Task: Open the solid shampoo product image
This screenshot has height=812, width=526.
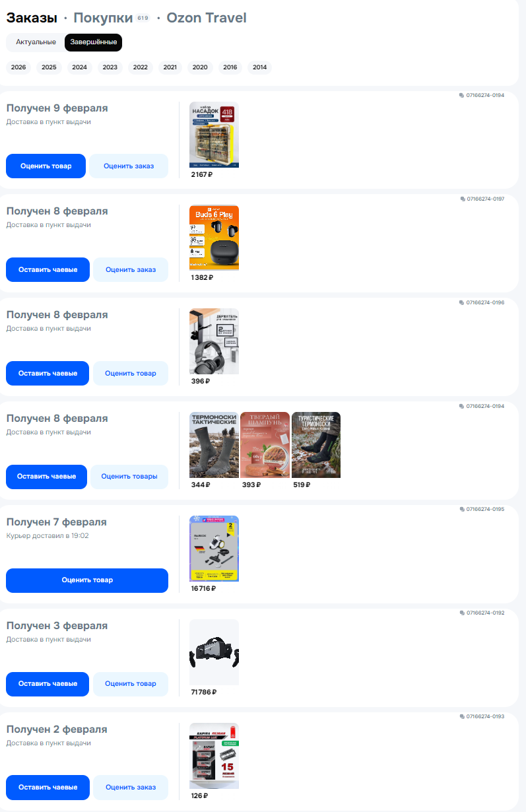Action: pos(265,445)
